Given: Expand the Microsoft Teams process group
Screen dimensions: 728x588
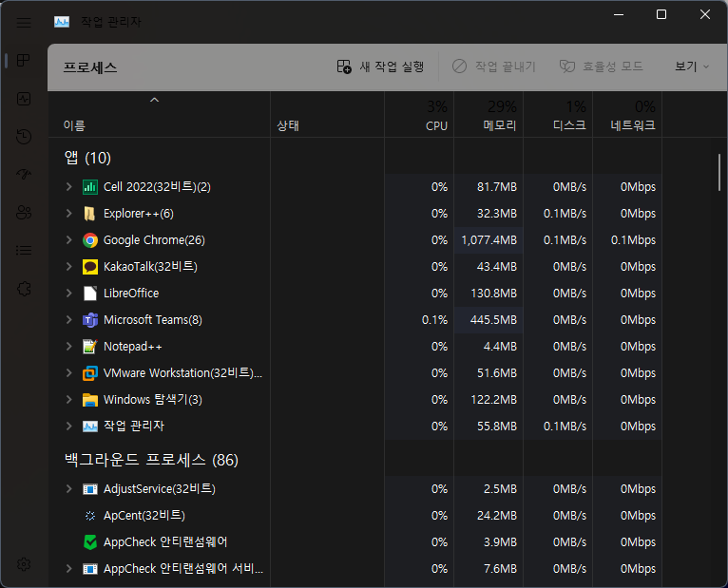Looking at the screenshot, I should click(68, 320).
